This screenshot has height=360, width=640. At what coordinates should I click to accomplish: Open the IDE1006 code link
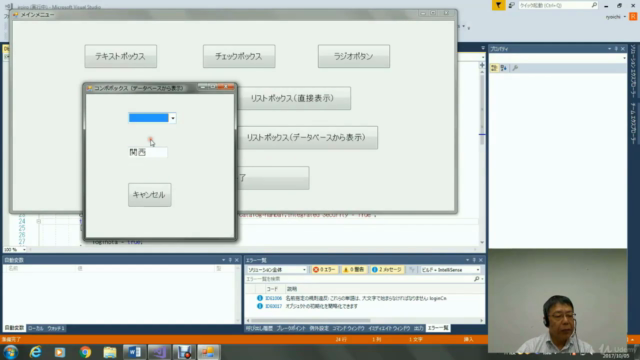pos(273,298)
